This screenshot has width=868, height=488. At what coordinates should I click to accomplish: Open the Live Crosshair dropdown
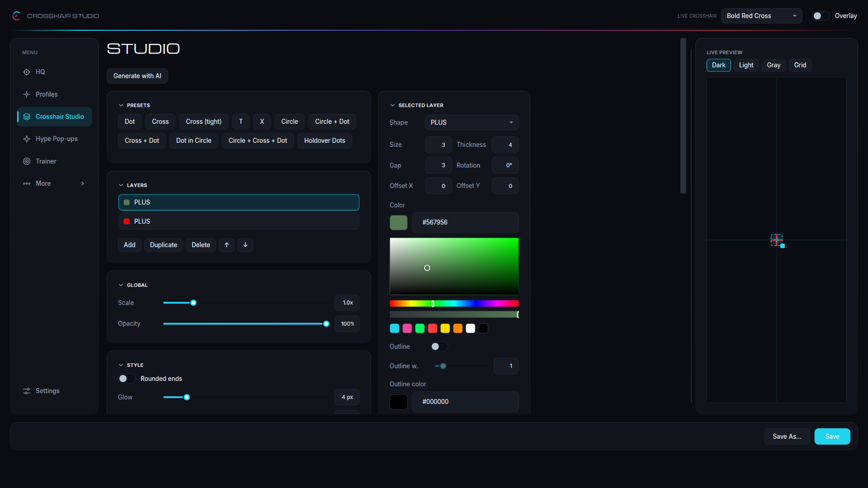coord(761,16)
